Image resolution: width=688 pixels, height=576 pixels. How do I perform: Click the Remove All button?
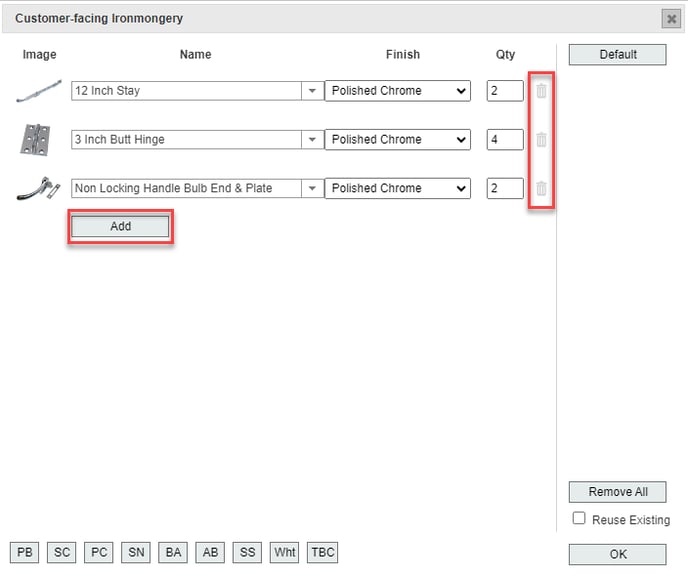pyautogui.click(x=617, y=492)
